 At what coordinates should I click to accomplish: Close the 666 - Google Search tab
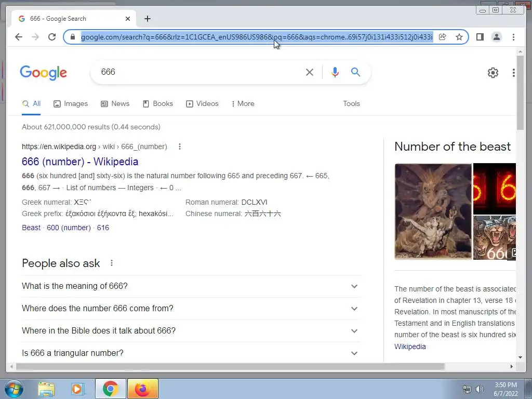pyautogui.click(x=128, y=19)
